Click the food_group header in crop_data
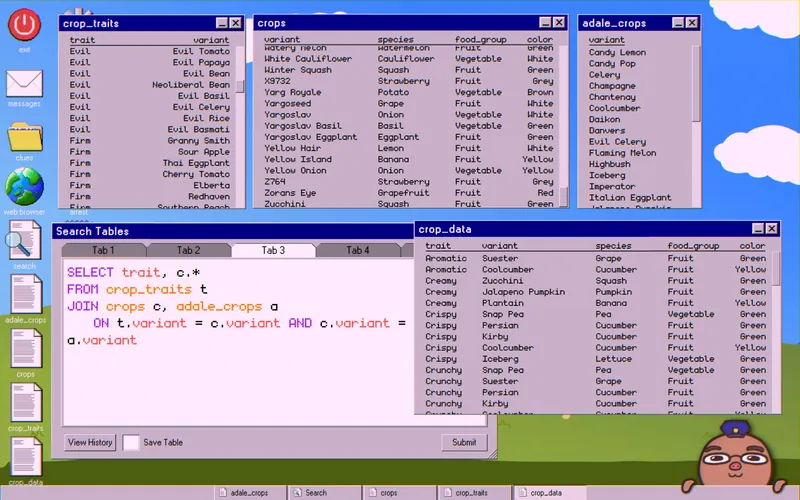This screenshot has width=800, height=500. tap(693, 245)
